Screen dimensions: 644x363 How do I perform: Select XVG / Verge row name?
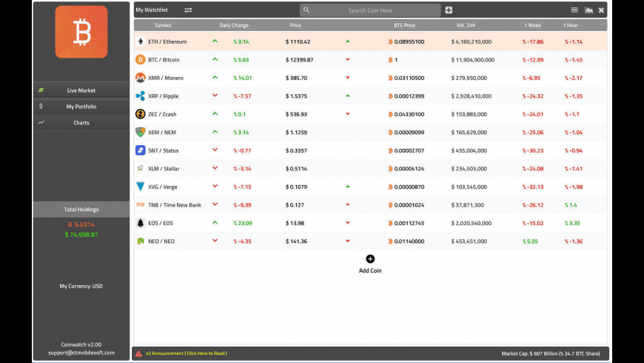point(162,187)
